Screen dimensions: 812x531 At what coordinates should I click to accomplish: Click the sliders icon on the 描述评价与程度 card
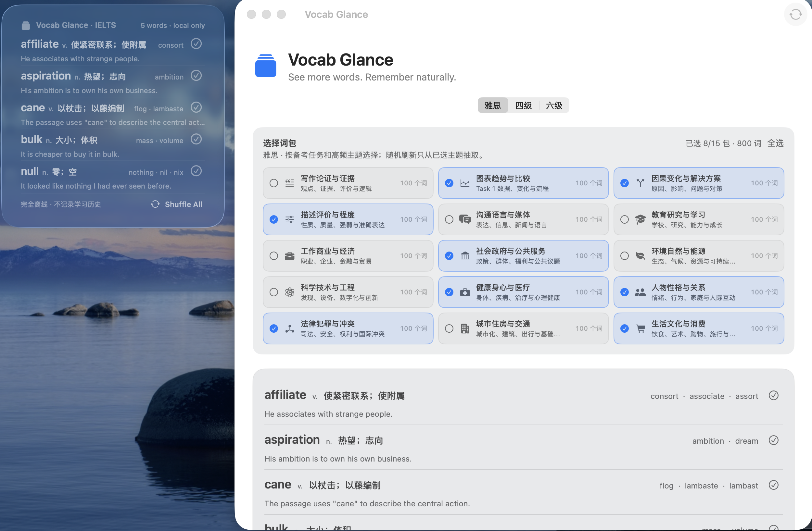289,219
